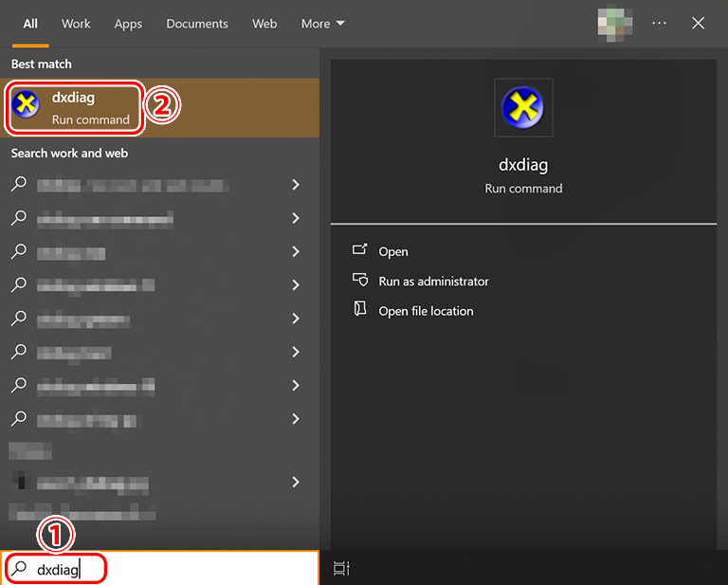Image resolution: width=728 pixels, height=585 pixels.
Task: Close the search panel
Action: [698, 23]
